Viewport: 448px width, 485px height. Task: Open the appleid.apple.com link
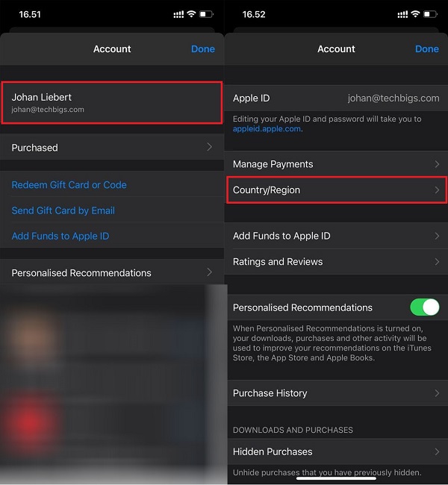click(x=267, y=129)
